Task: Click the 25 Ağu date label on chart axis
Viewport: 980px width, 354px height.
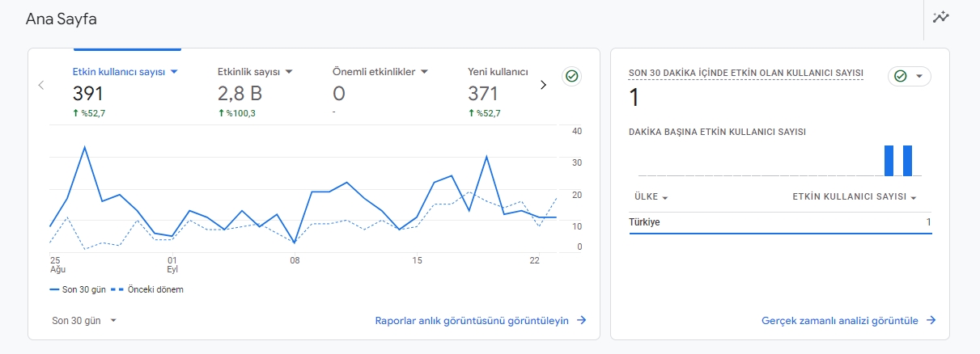Action: (57, 265)
